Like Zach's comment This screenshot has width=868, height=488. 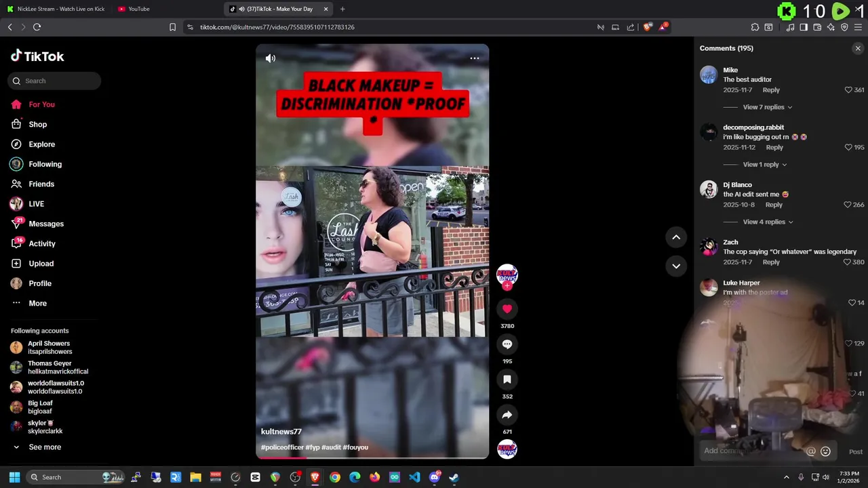(x=848, y=262)
